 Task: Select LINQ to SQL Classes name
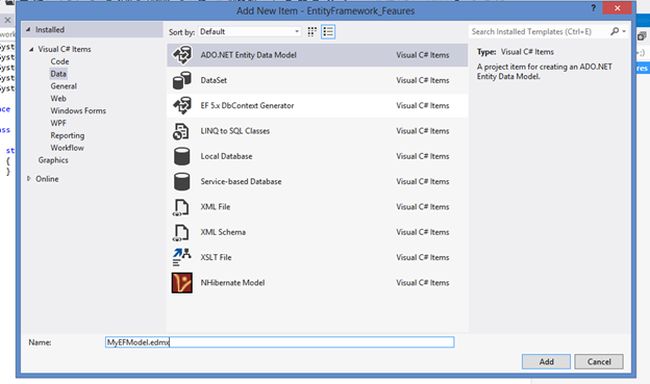coord(235,131)
